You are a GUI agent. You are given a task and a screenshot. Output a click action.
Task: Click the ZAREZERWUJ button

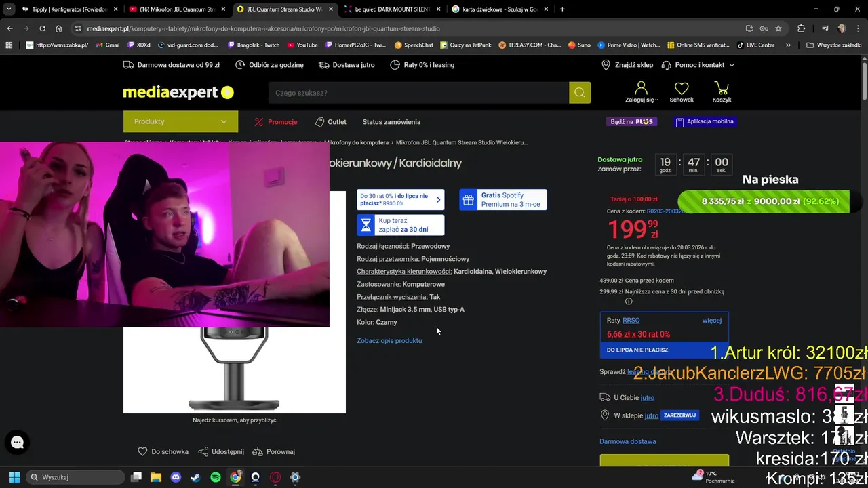coord(679,415)
